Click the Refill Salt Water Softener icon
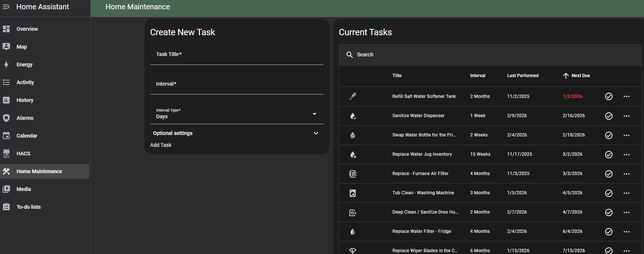644x254 pixels. [353, 96]
